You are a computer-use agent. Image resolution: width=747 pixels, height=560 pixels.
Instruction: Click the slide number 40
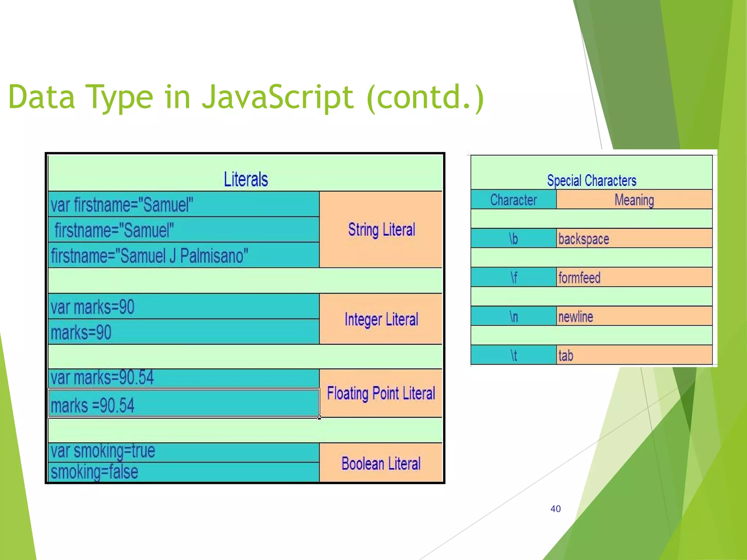coord(556,509)
